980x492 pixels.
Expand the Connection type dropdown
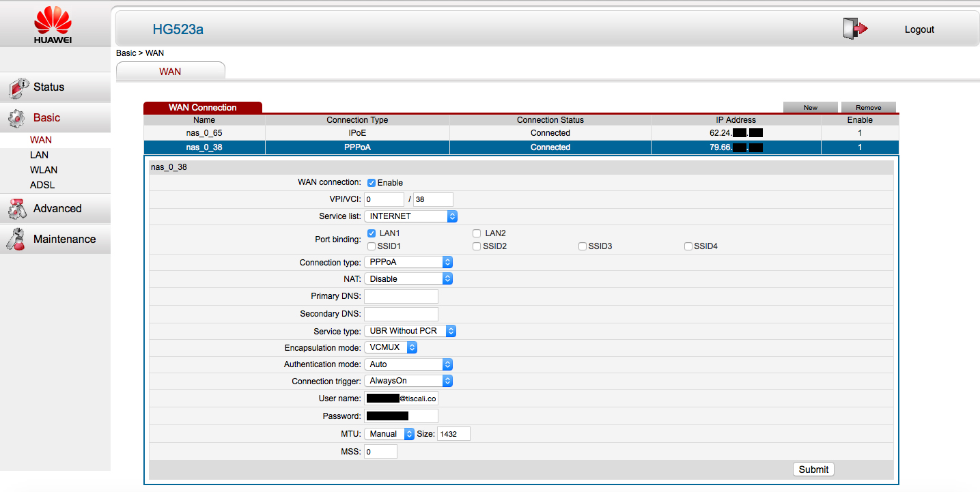coord(408,263)
